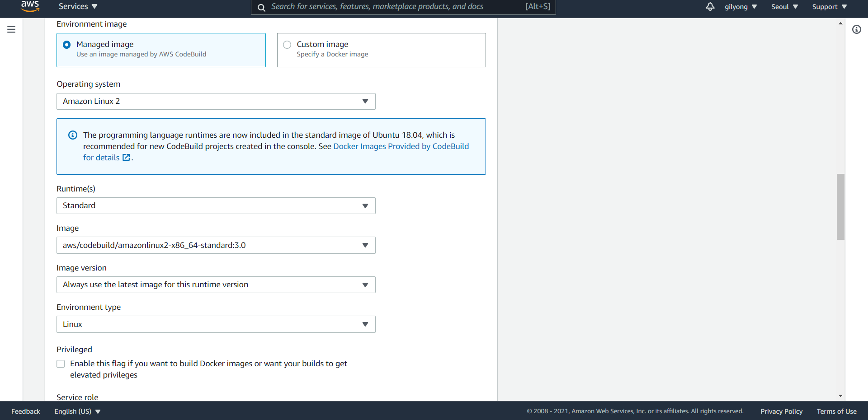Open the Operating system dropdown
868x420 pixels.
(x=216, y=101)
